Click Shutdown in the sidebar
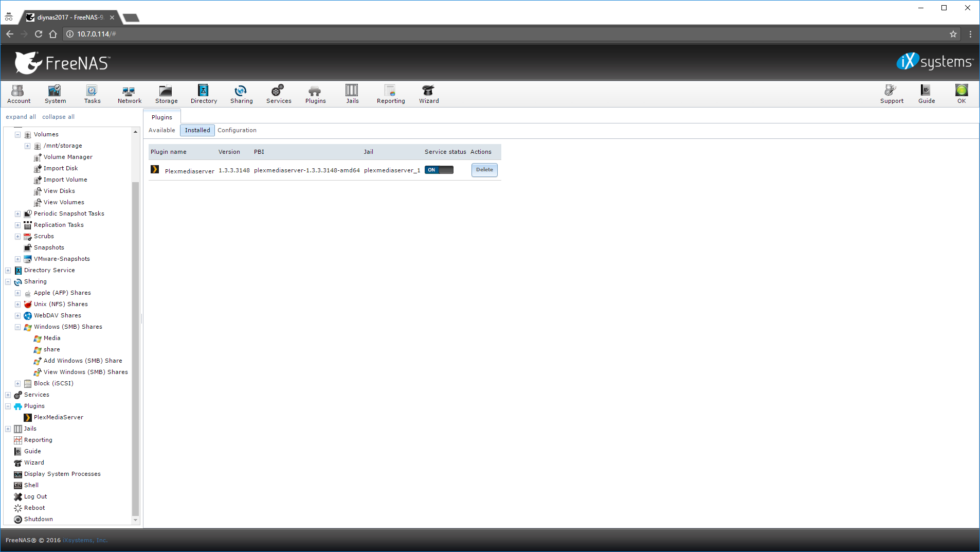 pyautogui.click(x=39, y=519)
